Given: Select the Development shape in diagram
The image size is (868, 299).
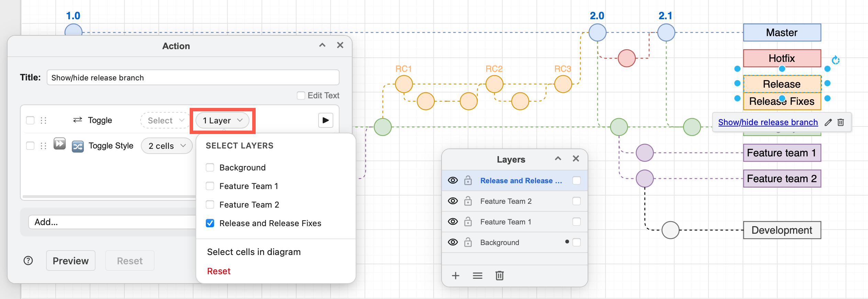Looking at the screenshot, I should pyautogui.click(x=782, y=230).
